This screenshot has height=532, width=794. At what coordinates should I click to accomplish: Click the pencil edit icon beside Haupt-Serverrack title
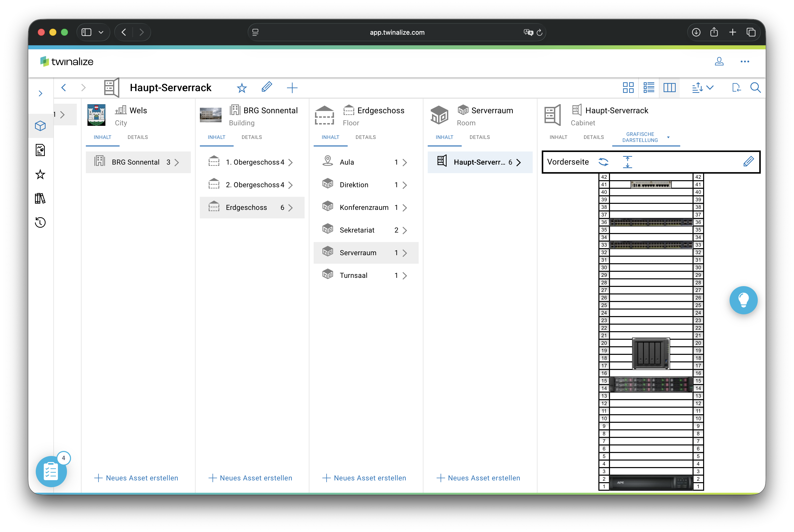pos(267,87)
